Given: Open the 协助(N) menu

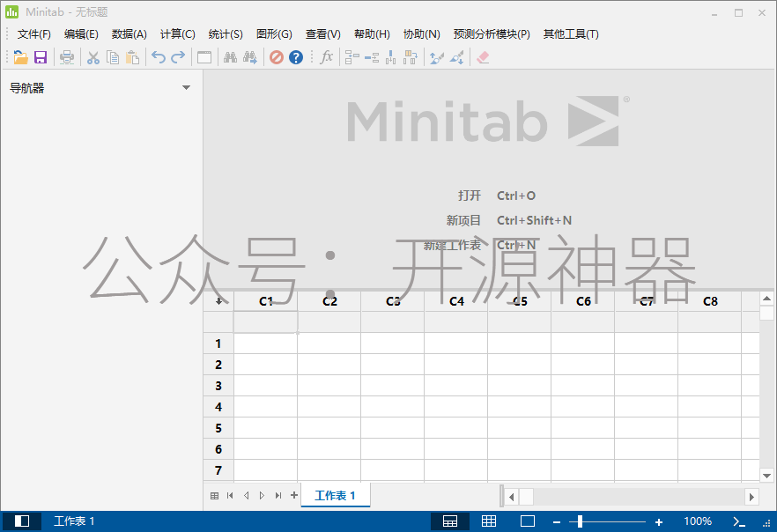Looking at the screenshot, I should (422, 33).
